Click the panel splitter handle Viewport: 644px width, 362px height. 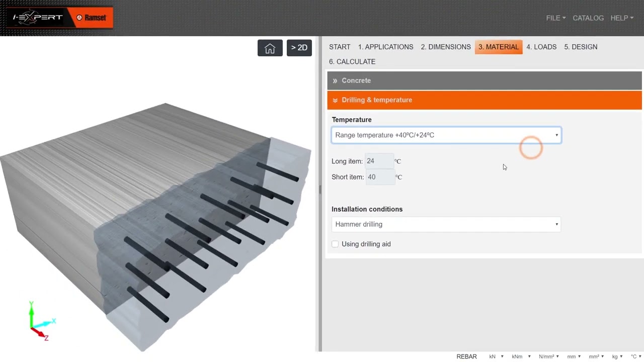(x=319, y=190)
